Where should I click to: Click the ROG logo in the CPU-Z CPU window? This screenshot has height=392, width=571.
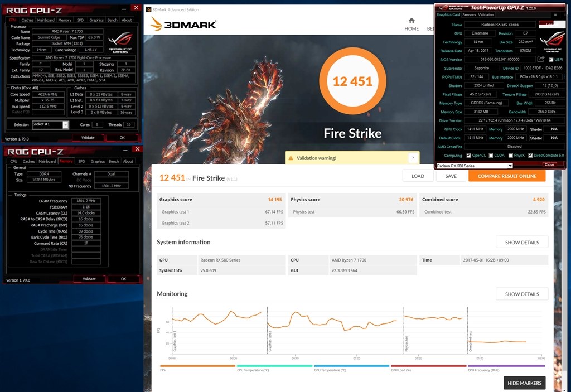[x=120, y=41]
